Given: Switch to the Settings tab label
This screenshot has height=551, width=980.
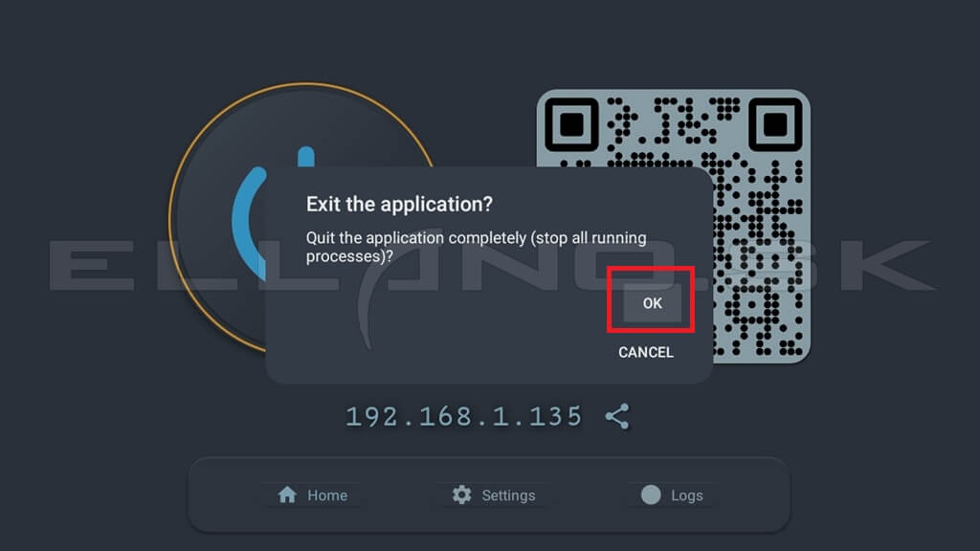Looking at the screenshot, I should pyautogui.click(x=508, y=496).
